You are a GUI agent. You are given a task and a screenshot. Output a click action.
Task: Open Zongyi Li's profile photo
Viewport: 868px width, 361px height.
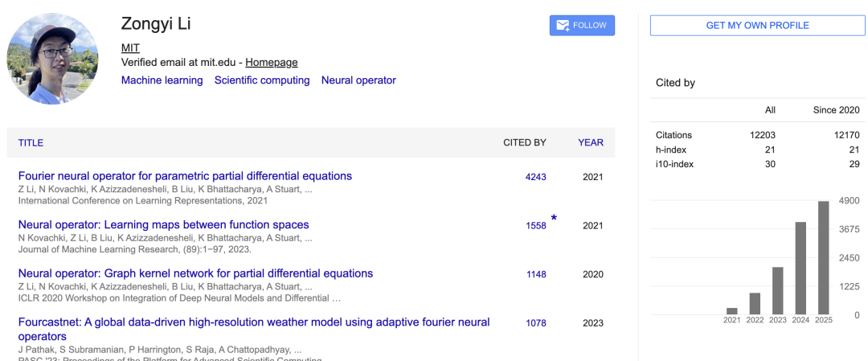(53, 59)
